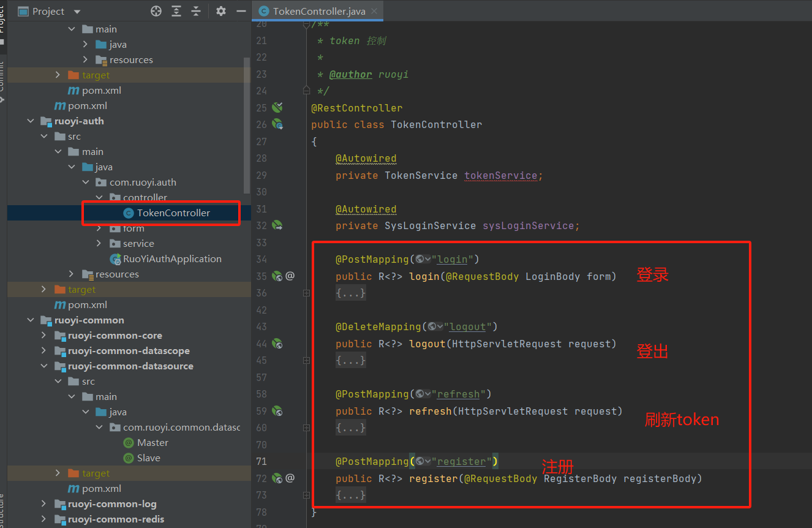Click Expand All icon in Project header
This screenshot has height=528, width=812.
[x=176, y=11]
